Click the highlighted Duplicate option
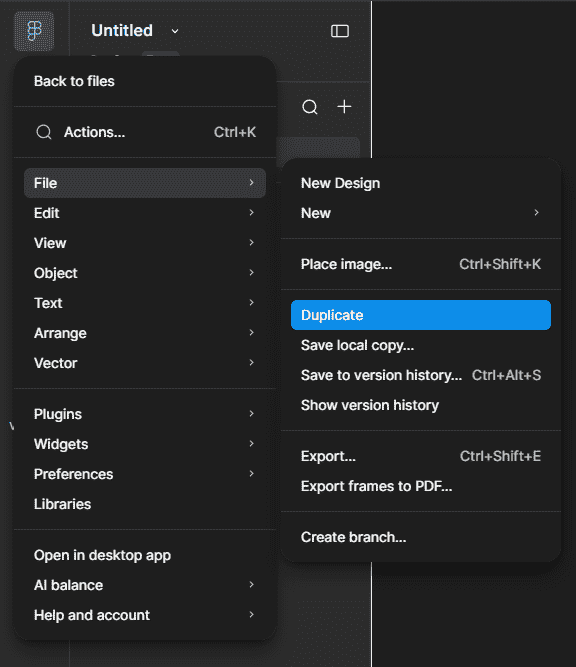 (x=421, y=315)
